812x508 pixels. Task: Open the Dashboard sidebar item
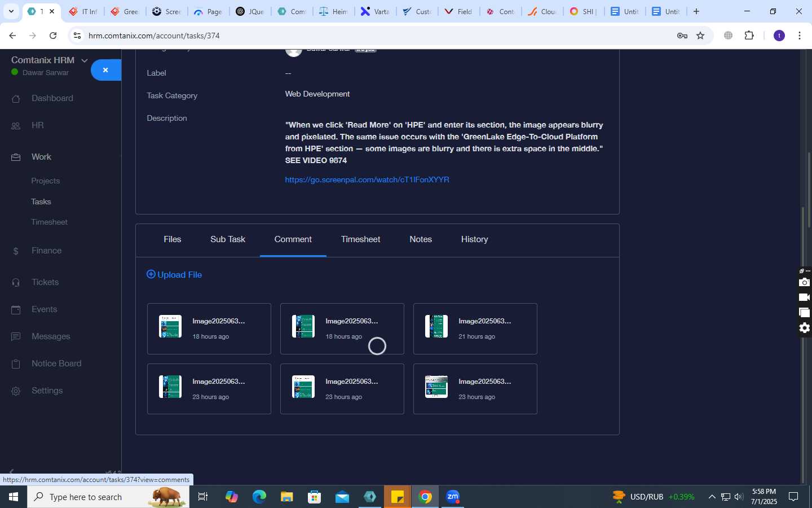(x=52, y=98)
